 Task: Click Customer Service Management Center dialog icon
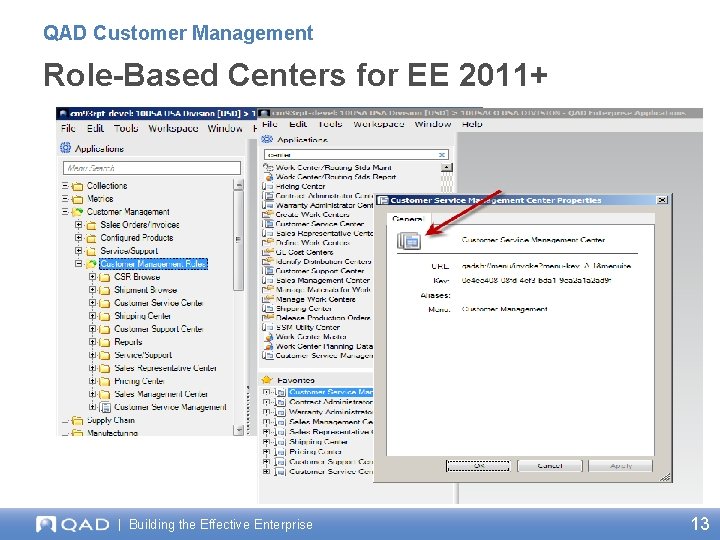[x=409, y=241]
